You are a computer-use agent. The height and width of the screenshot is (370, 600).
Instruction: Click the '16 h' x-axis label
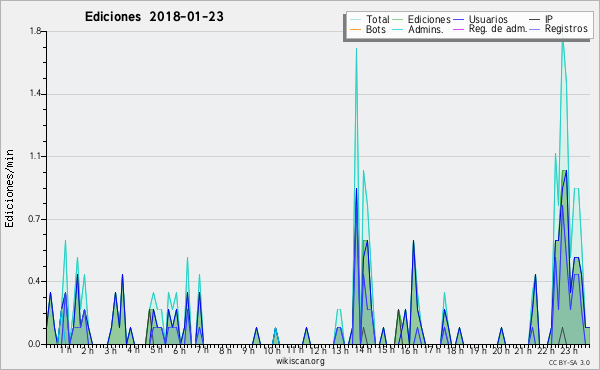pyautogui.click(x=408, y=350)
